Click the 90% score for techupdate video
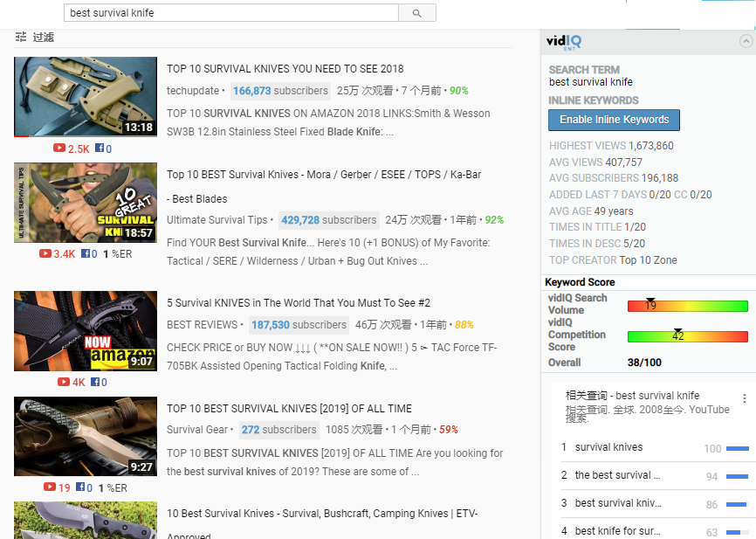Screen dimensions: 756x539 [x=459, y=91]
